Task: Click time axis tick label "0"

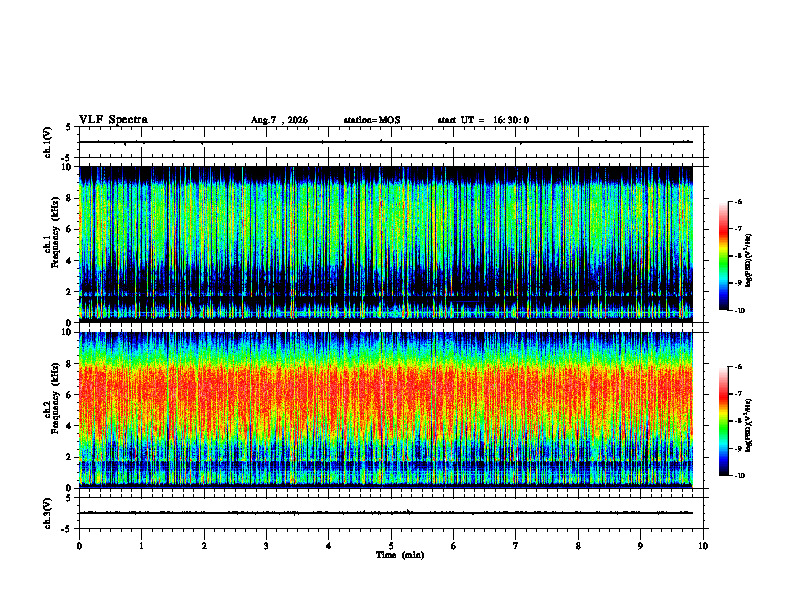Action: (79, 546)
